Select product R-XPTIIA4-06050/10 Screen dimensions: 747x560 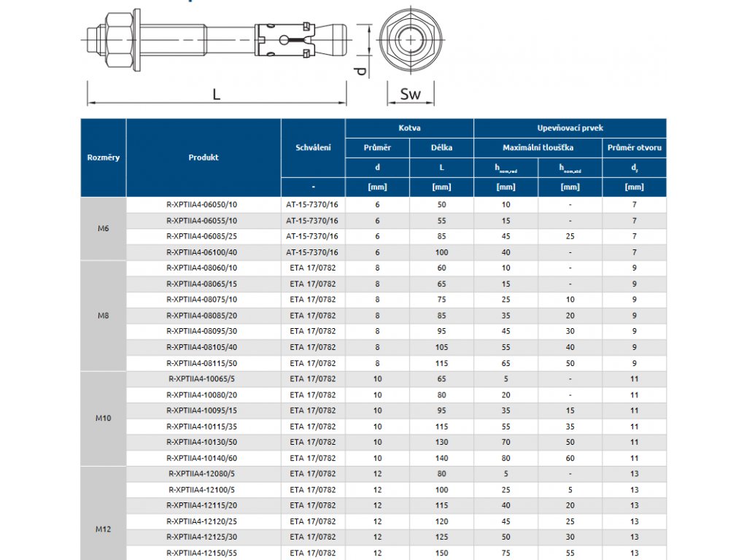click(204, 205)
